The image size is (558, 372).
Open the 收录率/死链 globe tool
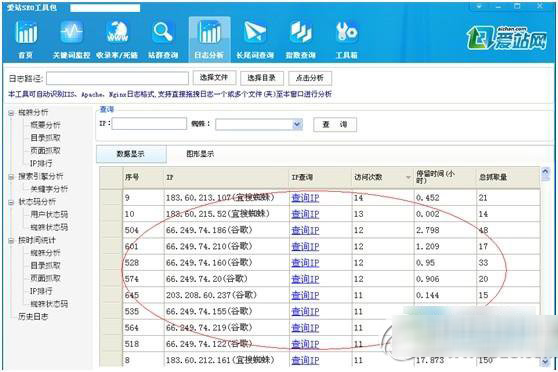tap(117, 39)
